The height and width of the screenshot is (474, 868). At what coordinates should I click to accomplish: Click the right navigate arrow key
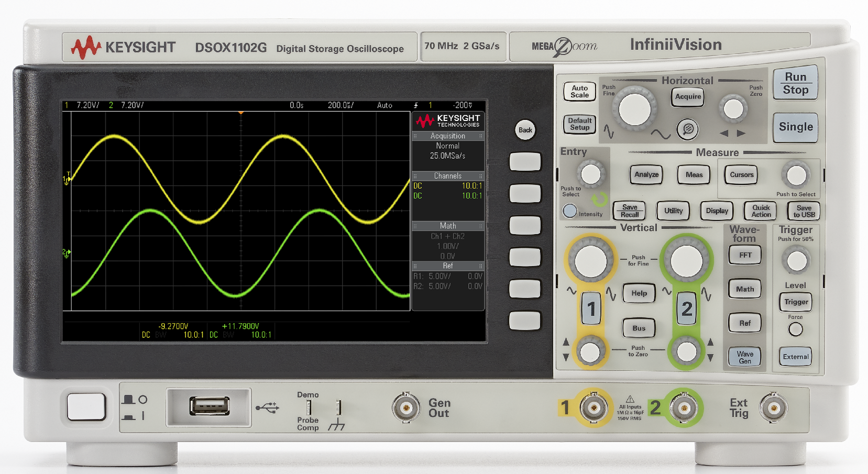tap(741, 133)
